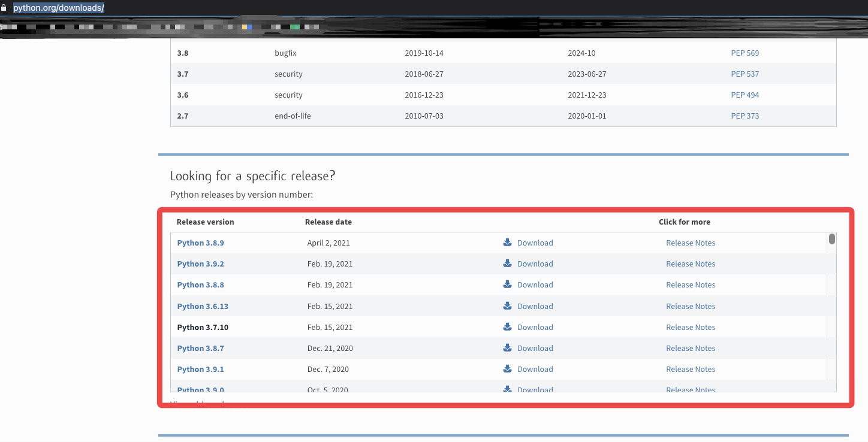This screenshot has width=868, height=442.
Task: Click the 'bugfix' status cell
Action: (x=285, y=53)
